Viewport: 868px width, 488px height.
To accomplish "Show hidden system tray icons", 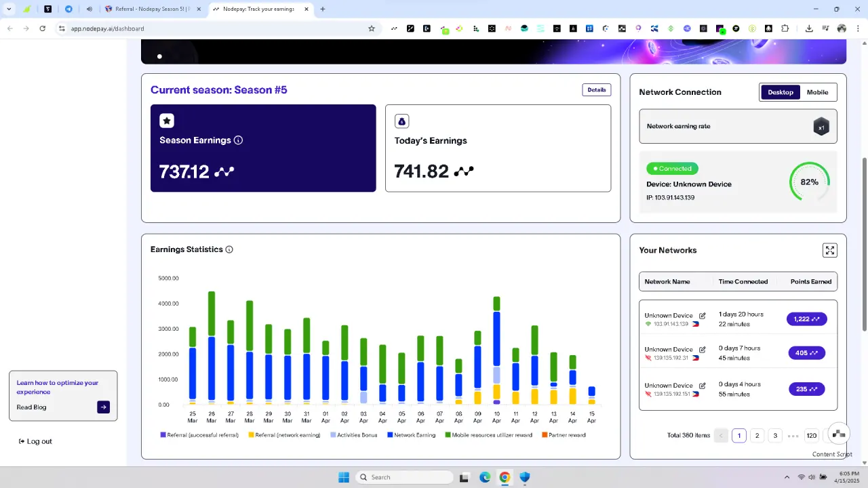I will pos(787,477).
